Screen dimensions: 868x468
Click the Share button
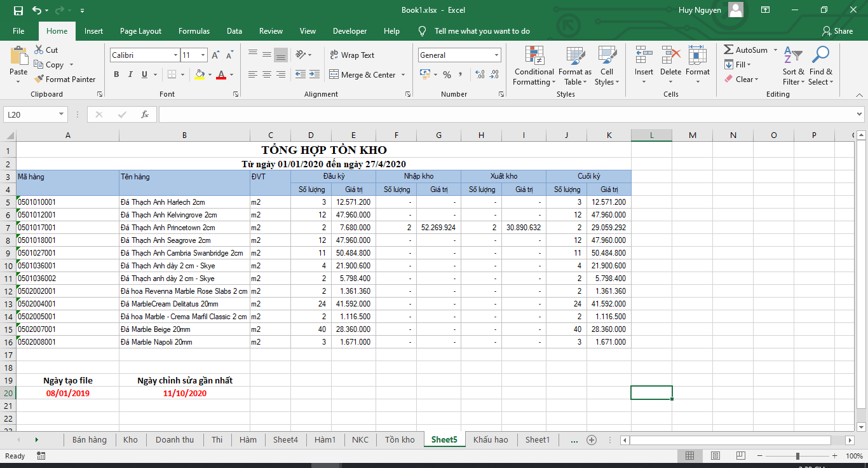click(837, 31)
